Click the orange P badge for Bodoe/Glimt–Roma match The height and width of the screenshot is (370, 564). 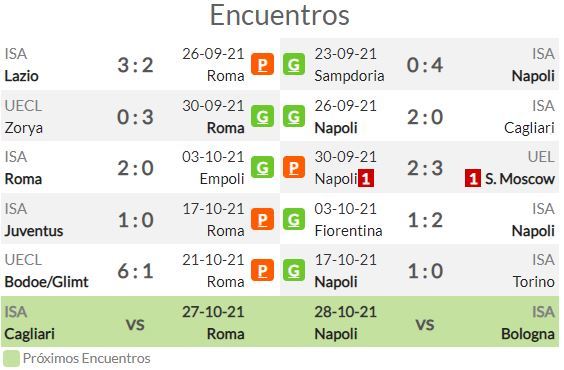point(262,270)
